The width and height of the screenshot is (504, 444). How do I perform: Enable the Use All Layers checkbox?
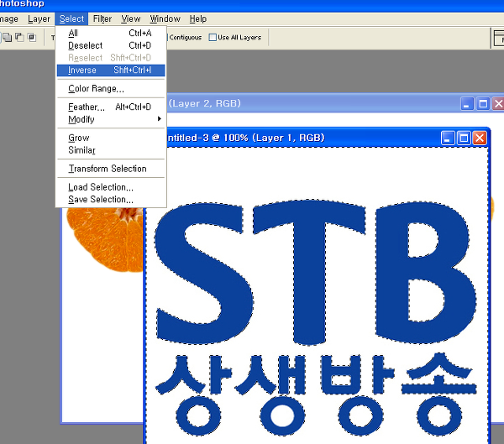(213, 37)
